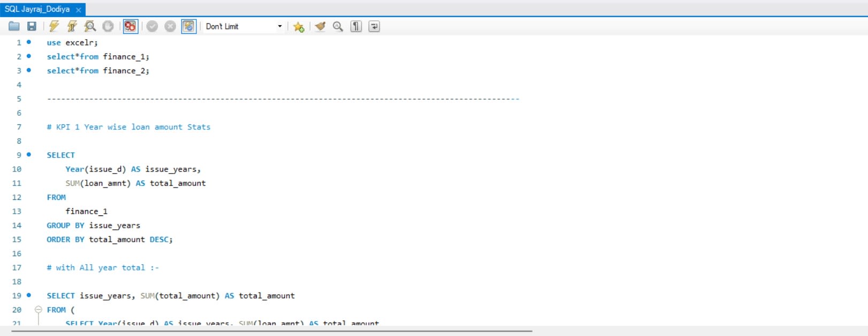The image size is (868, 336).
Task: Execute statement under cursor (lightning with cursor)
Action: point(72,26)
